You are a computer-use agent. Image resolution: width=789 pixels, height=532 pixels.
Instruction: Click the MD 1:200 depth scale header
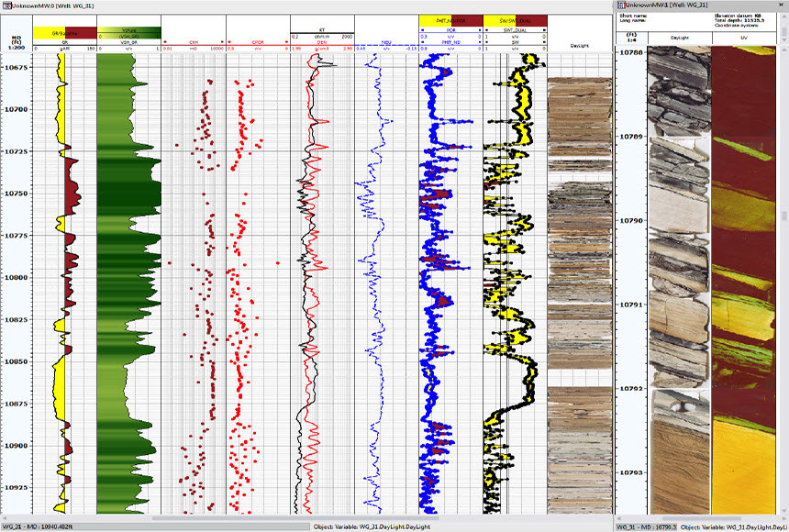coord(17,41)
